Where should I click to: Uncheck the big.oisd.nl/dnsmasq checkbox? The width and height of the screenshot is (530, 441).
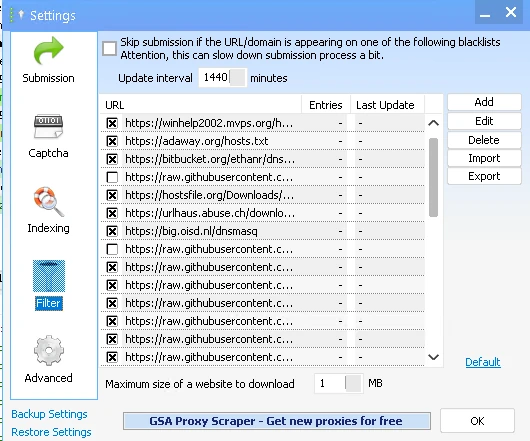point(112,231)
